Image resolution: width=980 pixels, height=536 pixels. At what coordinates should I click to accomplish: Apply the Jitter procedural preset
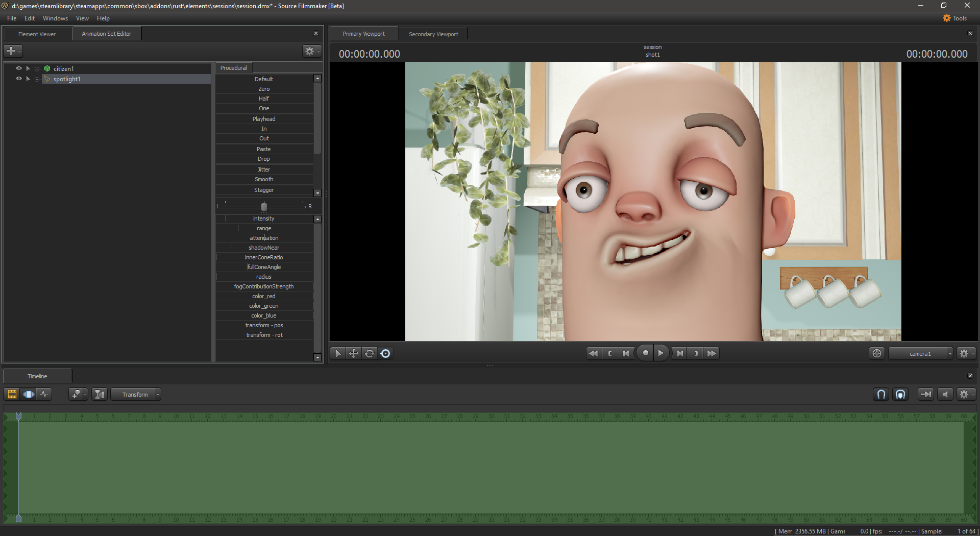264,169
